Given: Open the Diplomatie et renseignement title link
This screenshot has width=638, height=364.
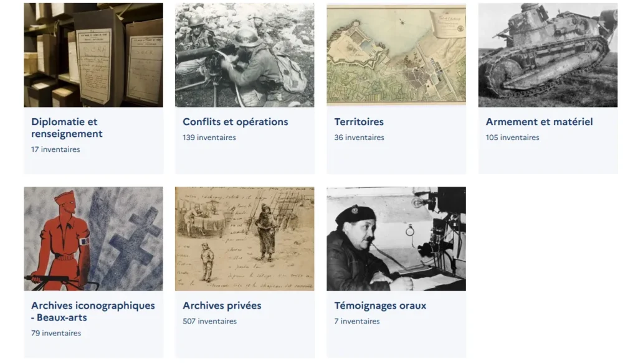Looking at the screenshot, I should tap(67, 128).
